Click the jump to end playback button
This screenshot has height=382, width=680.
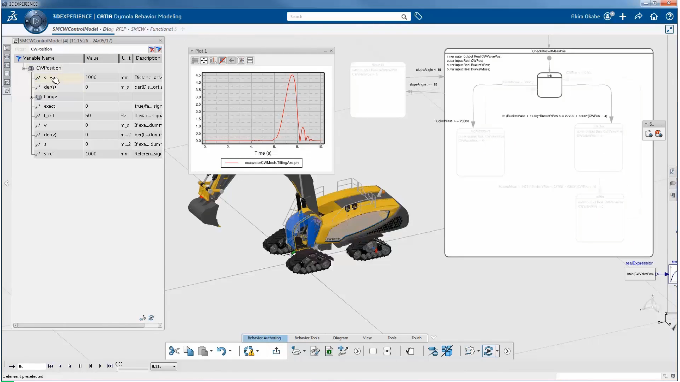[x=110, y=366]
